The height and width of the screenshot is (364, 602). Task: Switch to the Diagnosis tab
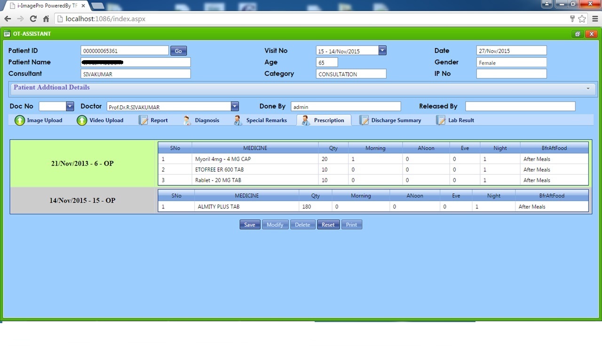201,120
